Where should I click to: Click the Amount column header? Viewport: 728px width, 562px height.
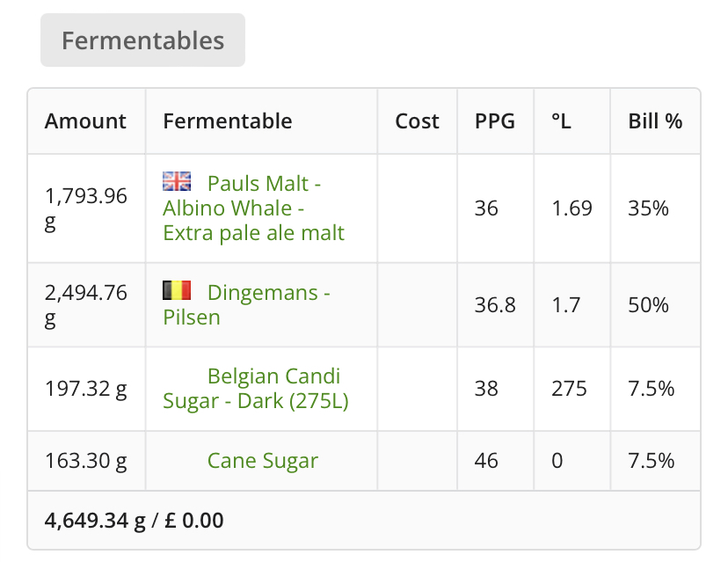point(86,121)
